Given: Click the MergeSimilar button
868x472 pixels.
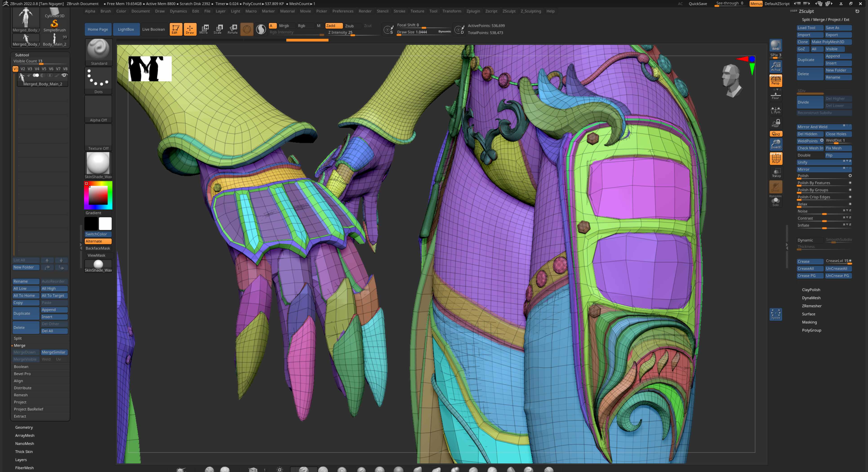Looking at the screenshot, I should (x=53, y=352).
